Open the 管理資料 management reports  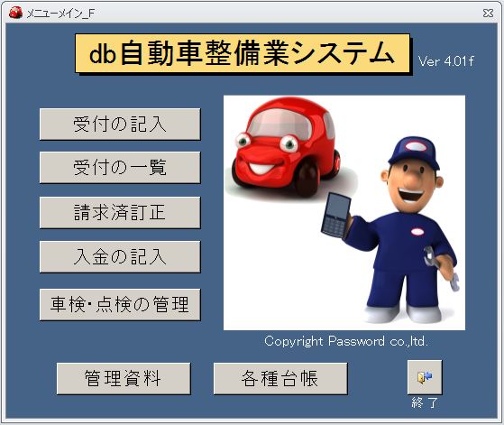pyautogui.click(x=124, y=378)
